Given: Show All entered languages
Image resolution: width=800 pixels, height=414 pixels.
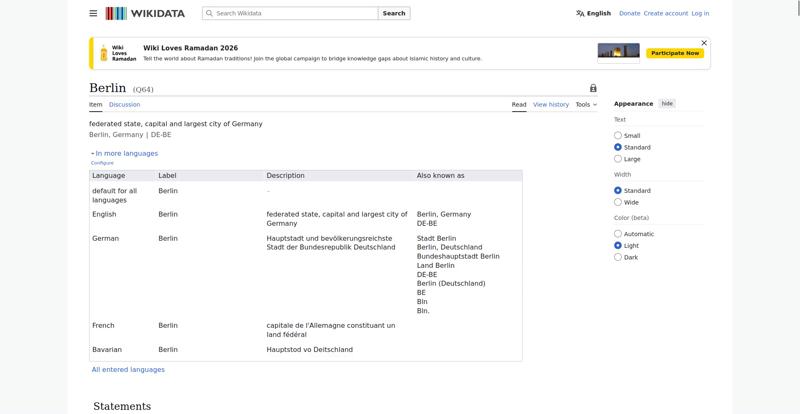Looking at the screenshot, I should point(128,369).
